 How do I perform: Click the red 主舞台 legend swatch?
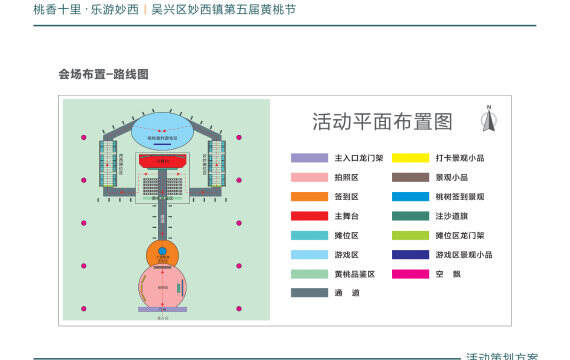(309, 216)
